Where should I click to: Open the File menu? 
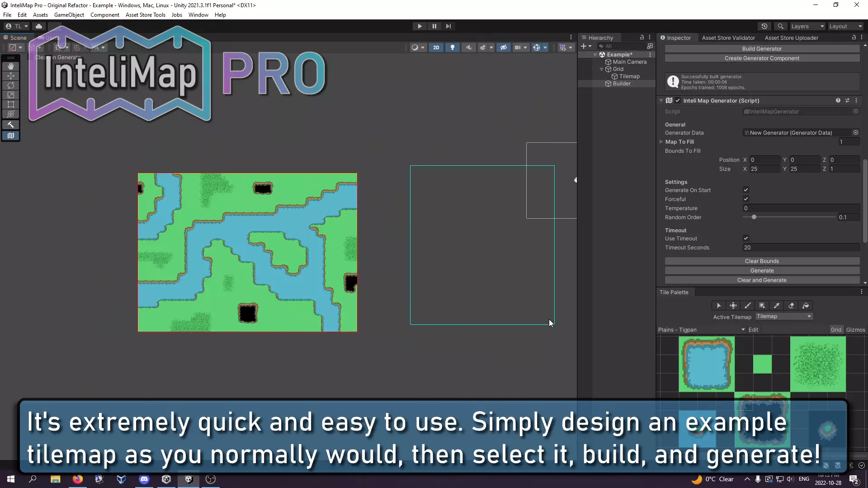7,15
